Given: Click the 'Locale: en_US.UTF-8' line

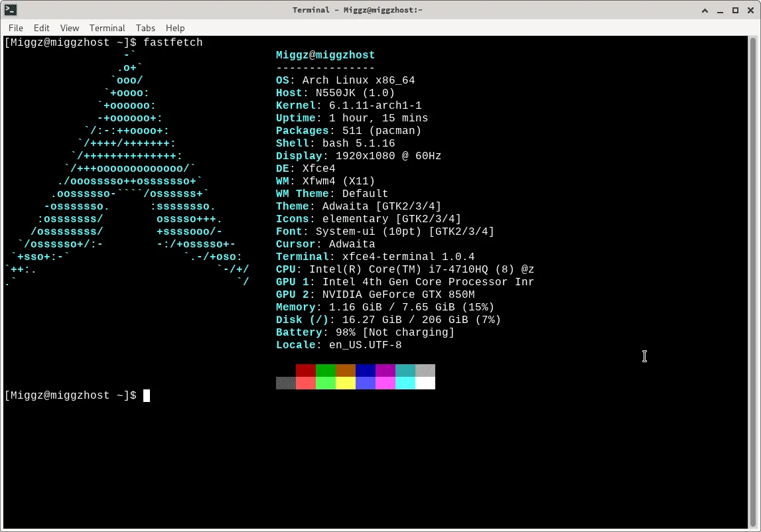Looking at the screenshot, I should (x=339, y=345).
